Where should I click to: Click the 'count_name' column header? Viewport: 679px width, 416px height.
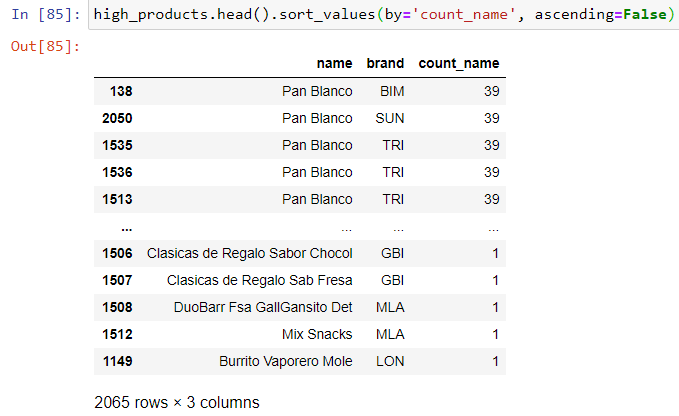(x=459, y=63)
